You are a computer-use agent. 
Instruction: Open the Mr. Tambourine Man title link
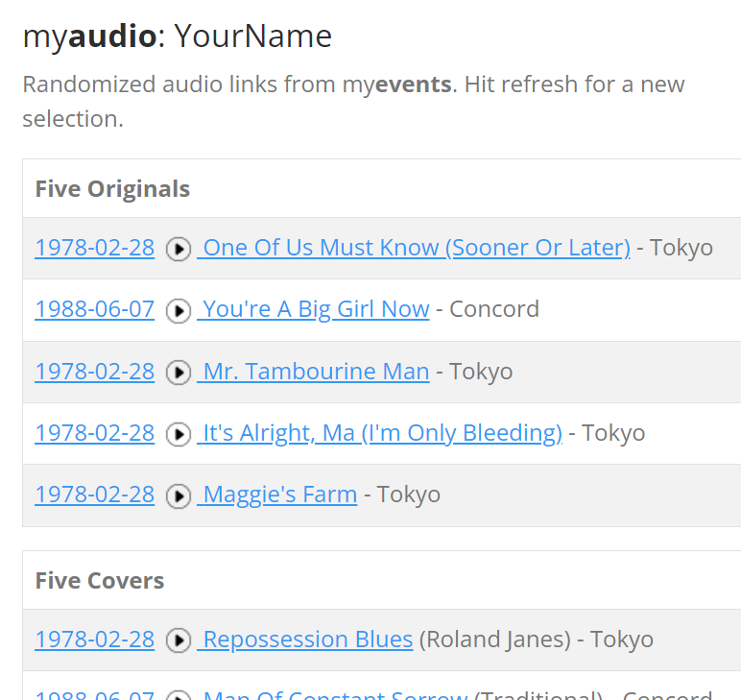point(316,372)
